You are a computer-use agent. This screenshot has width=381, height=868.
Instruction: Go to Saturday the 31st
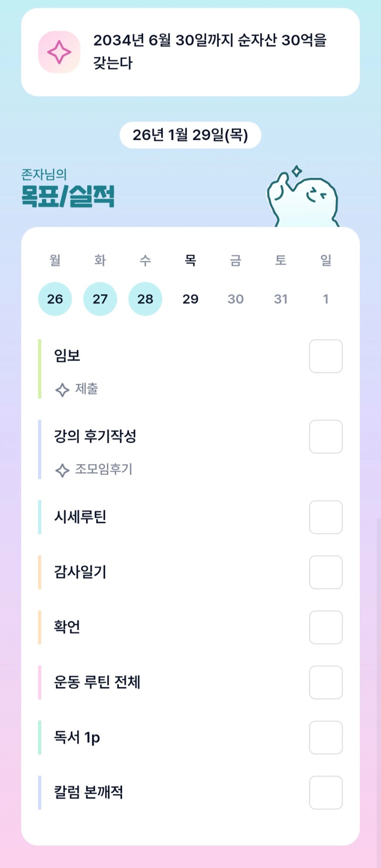281,299
